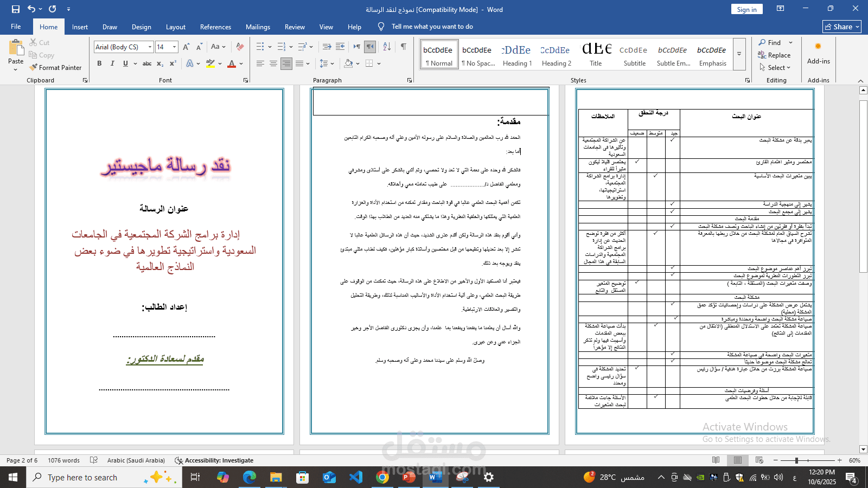Click the Sign in button
Viewport: 868px width, 488px height.
coord(746,9)
